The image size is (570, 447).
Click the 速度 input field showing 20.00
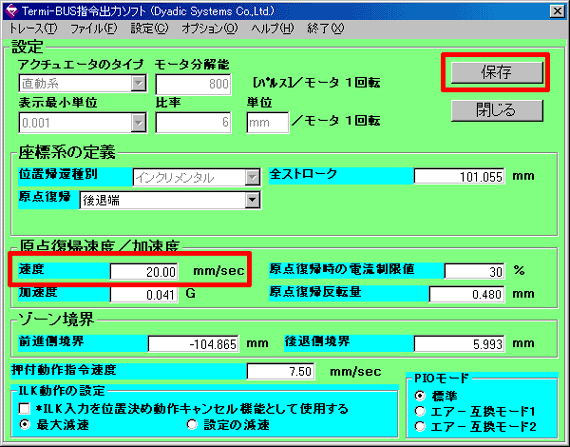(144, 271)
